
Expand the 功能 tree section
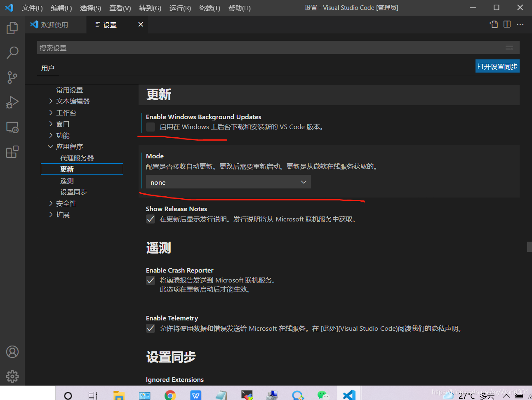coord(51,135)
